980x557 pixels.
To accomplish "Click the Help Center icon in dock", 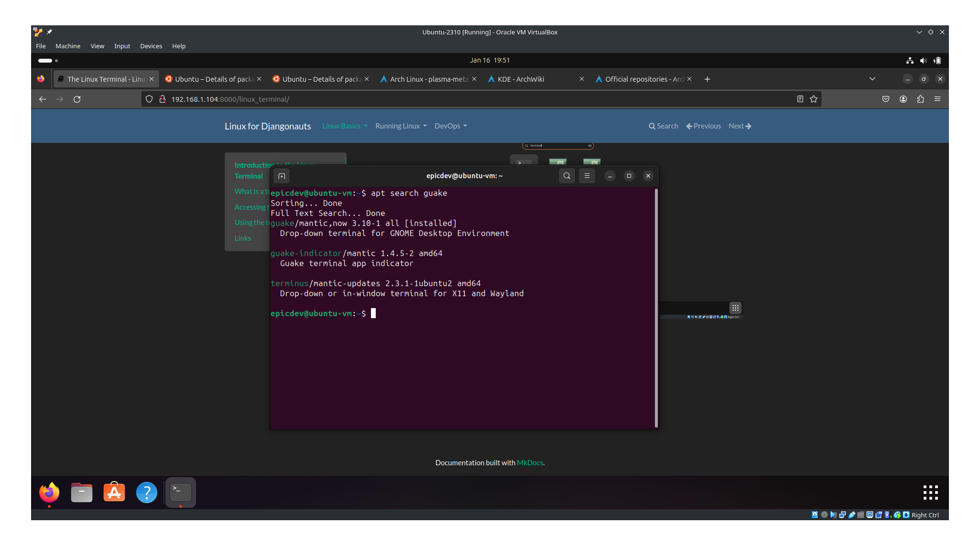I will [x=146, y=492].
